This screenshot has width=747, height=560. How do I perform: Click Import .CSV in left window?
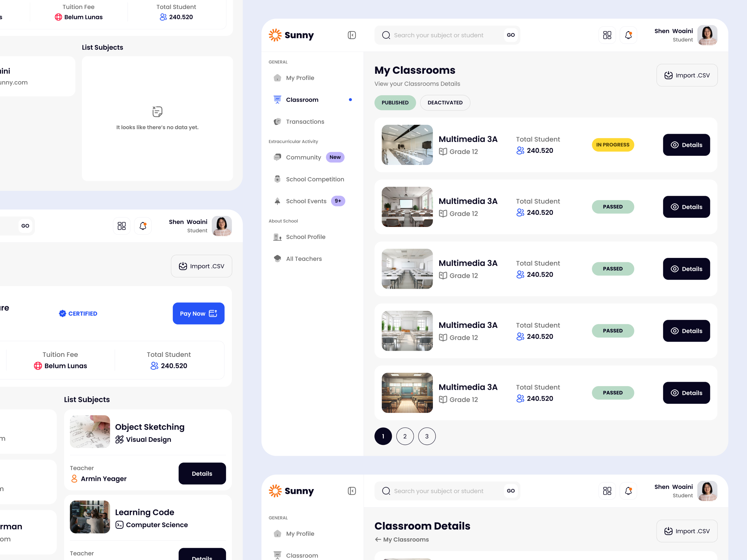tap(201, 266)
